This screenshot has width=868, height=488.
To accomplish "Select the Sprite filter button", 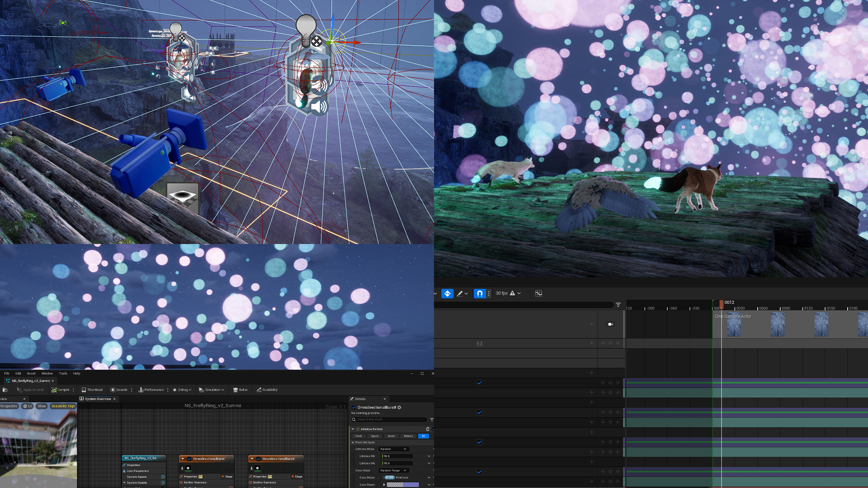I will [375, 436].
